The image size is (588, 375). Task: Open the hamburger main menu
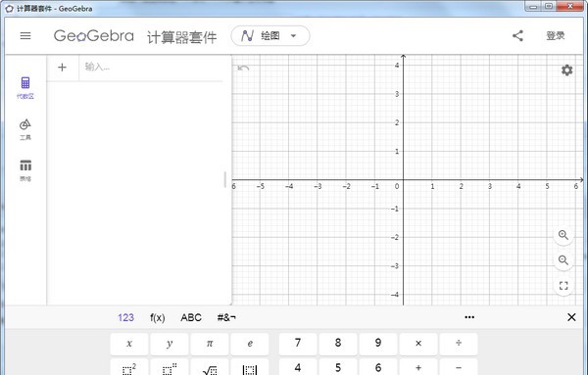click(25, 36)
